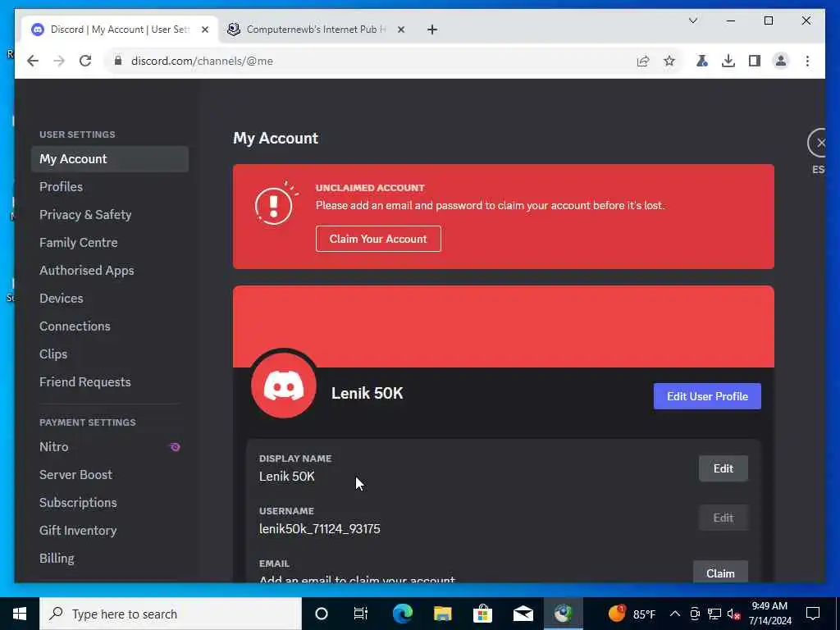Click the network icon in system tray
The width and height of the screenshot is (840, 630).
pyautogui.click(x=714, y=614)
